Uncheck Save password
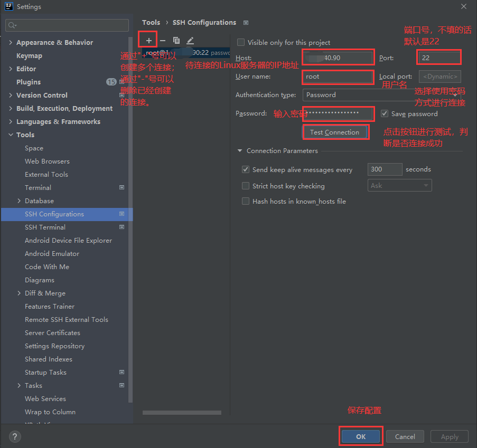 tap(385, 113)
